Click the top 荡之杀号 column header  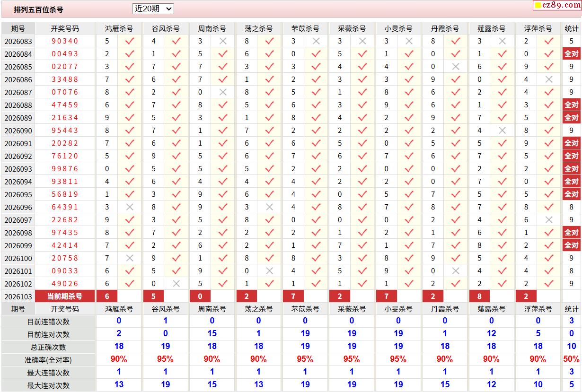(258, 29)
